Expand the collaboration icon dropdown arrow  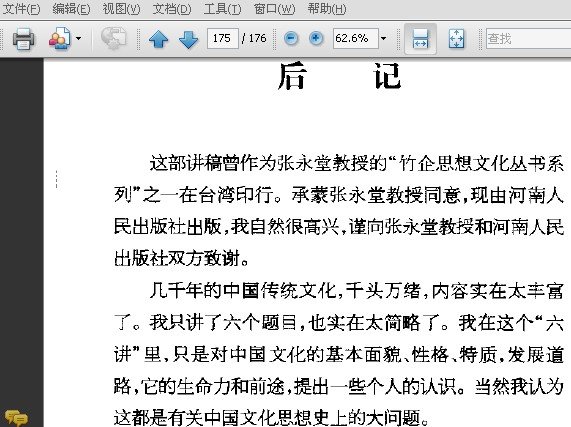[78, 38]
